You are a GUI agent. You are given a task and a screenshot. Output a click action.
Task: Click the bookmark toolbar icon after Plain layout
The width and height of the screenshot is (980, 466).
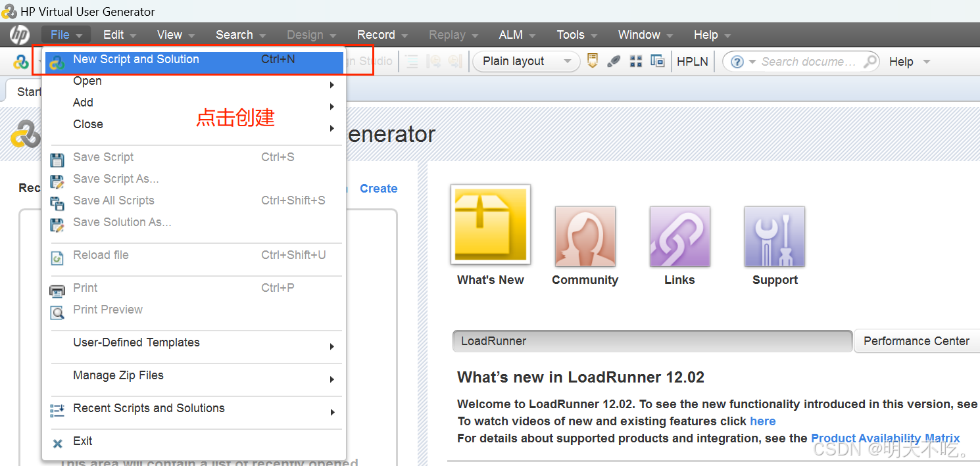pos(593,61)
